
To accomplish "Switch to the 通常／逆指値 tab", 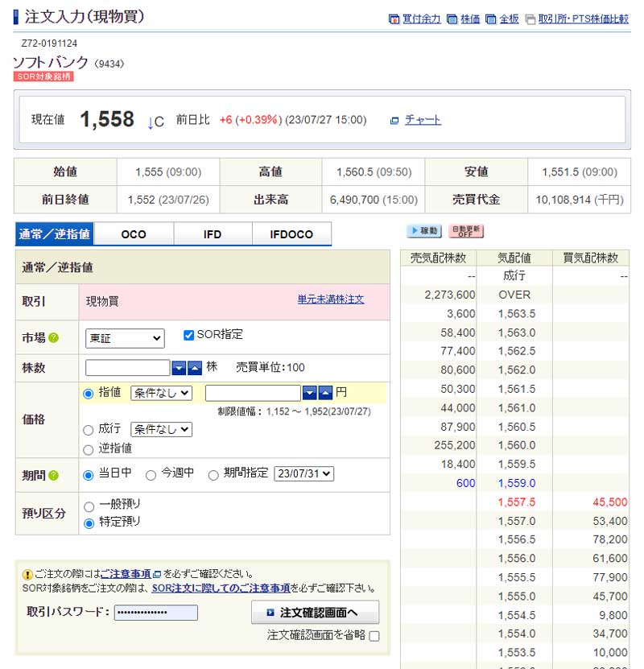I will (x=55, y=233).
